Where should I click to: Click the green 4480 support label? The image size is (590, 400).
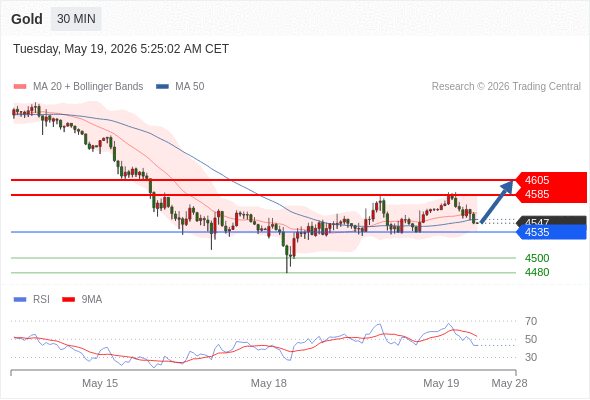[537, 272]
